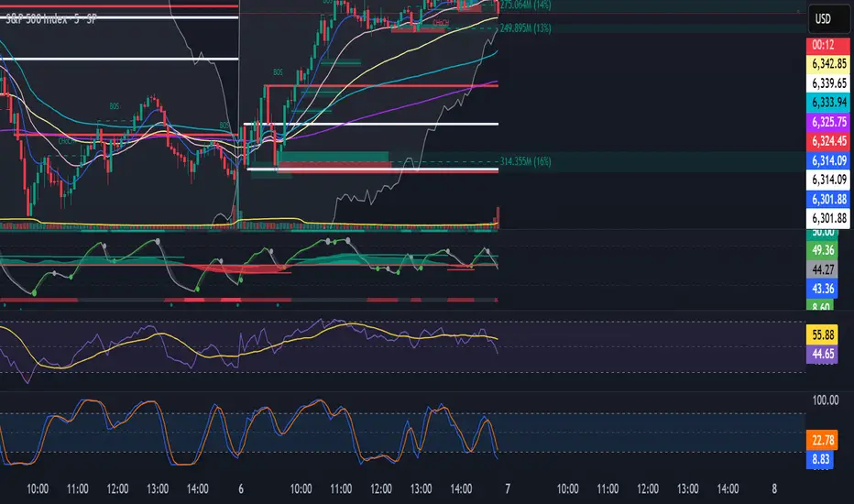This screenshot has height=504, width=854.
Task: Select the blue 8.83 stochastic label
Action: tap(819, 459)
